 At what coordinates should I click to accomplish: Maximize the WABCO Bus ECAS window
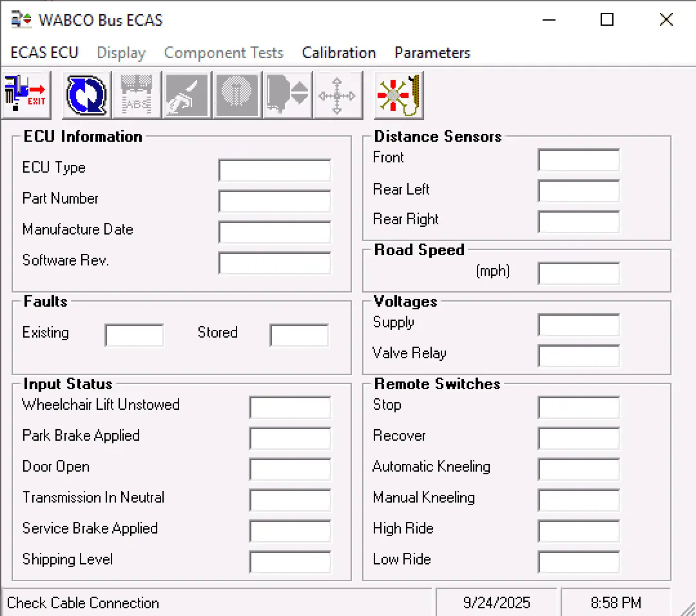click(607, 20)
